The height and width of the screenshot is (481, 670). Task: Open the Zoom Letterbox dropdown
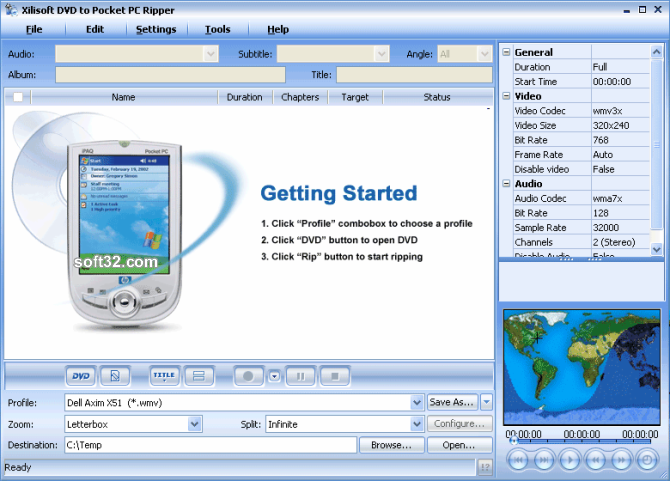[194, 424]
